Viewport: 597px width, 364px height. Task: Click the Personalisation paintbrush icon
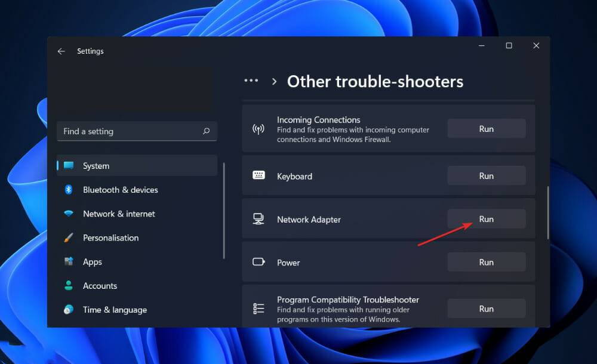tap(69, 237)
